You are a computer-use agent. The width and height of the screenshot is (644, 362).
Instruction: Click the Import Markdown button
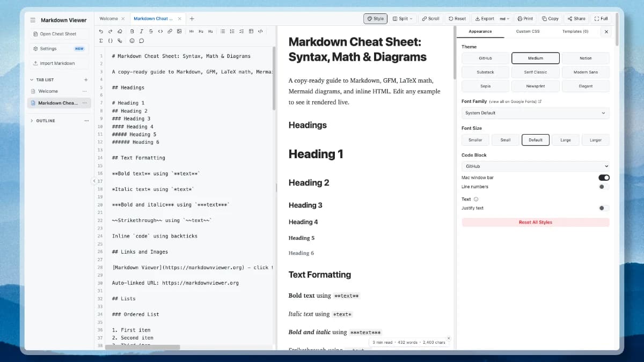point(59,63)
